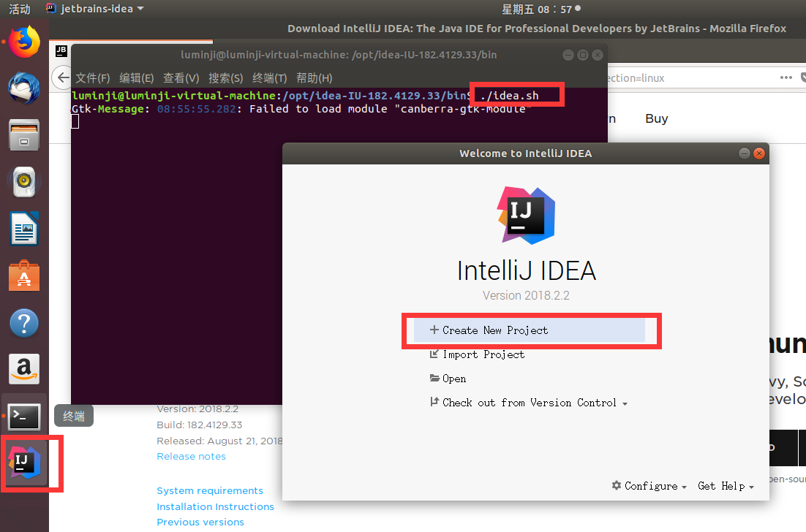The width and height of the screenshot is (806, 532).
Task: Open the terminal 编辑(E) menu
Action: click(x=137, y=78)
